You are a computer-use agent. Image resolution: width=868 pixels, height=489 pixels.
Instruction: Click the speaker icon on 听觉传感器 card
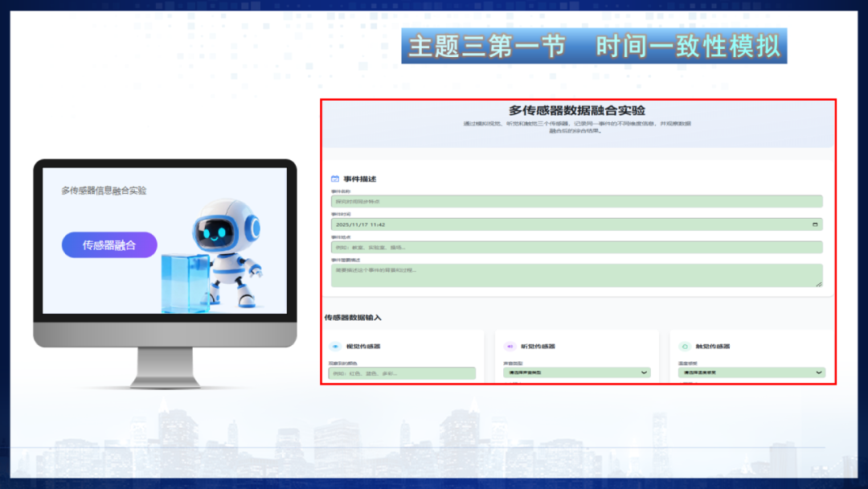pos(508,346)
